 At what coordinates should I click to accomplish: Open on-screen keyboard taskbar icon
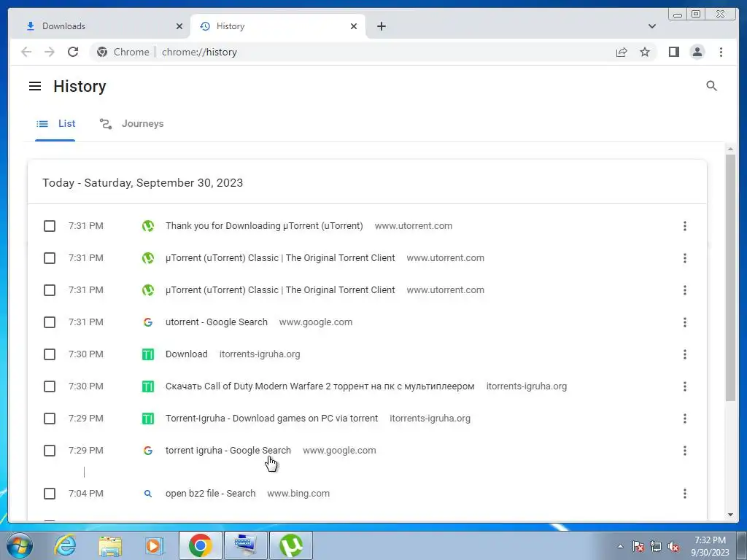[246, 545]
